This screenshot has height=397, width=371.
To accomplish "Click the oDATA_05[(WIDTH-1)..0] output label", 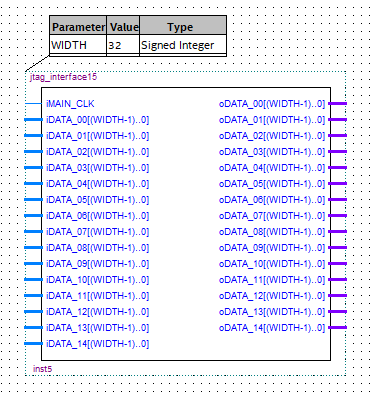I will coord(272,184).
